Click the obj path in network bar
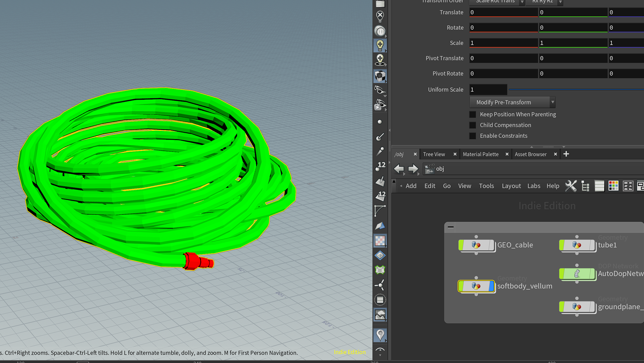Image resolution: width=644 pixels, height=363 pixels. click(x=440, y=169)
